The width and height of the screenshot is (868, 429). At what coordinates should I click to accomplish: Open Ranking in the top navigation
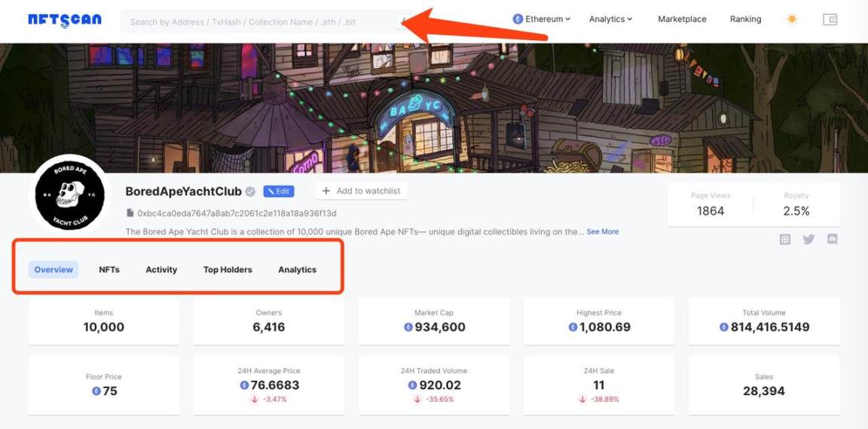pyautogui.click(x=745, y=19)
